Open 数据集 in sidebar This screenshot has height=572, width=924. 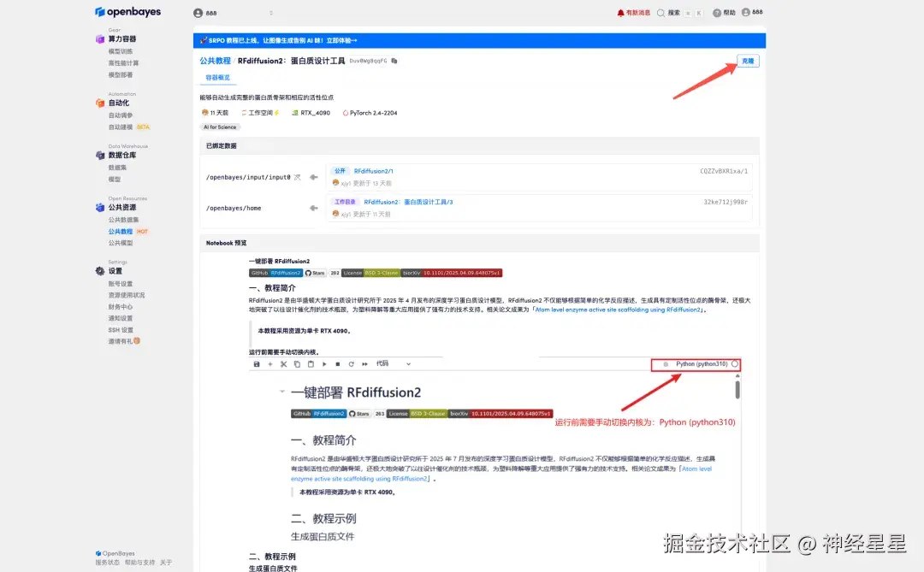point(117,168)
